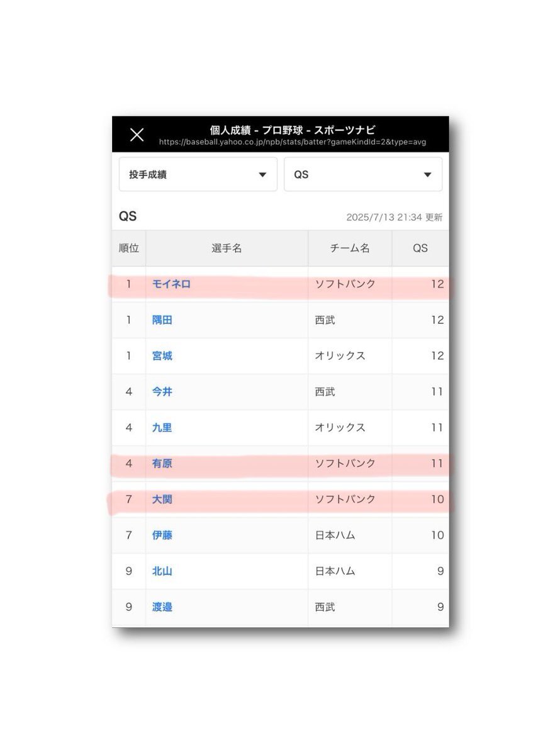Close the in-app browser with X icon

pos(137,135)
